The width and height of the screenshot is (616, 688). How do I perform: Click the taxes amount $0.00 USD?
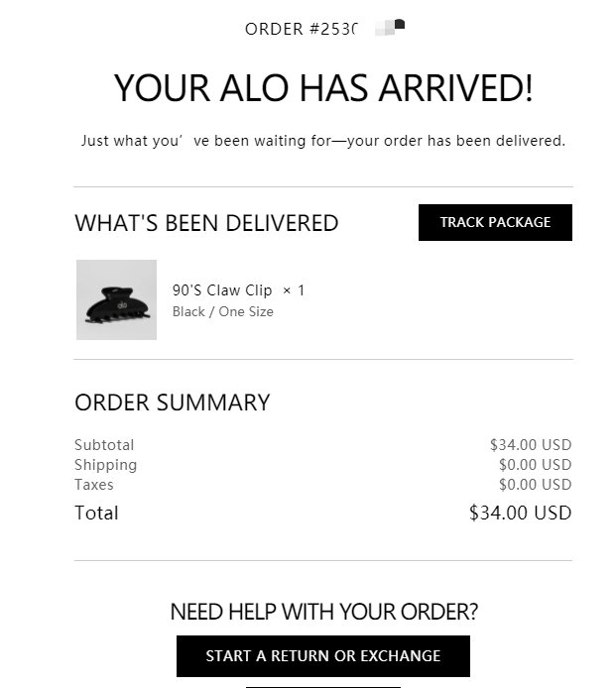tap(535, 485)
